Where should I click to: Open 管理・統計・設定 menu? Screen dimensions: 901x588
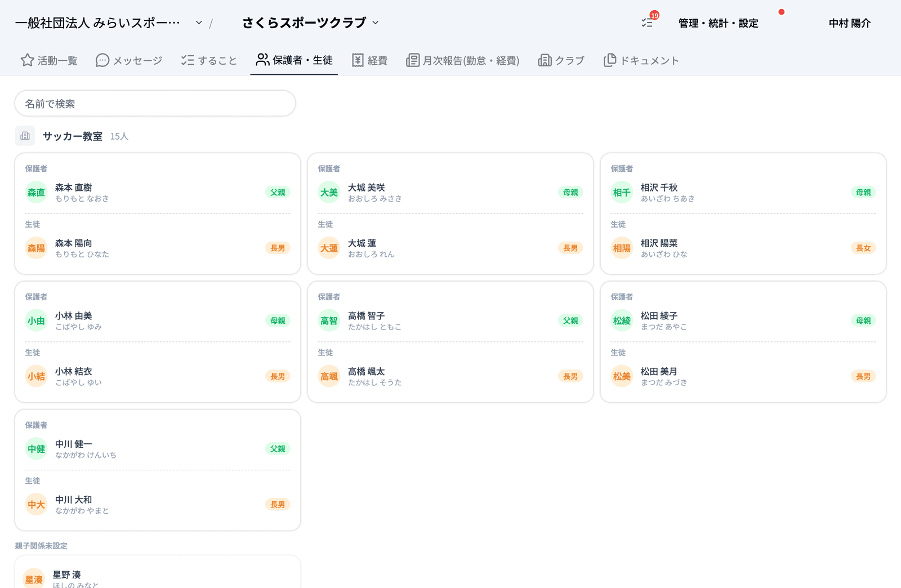coord(718,23)
